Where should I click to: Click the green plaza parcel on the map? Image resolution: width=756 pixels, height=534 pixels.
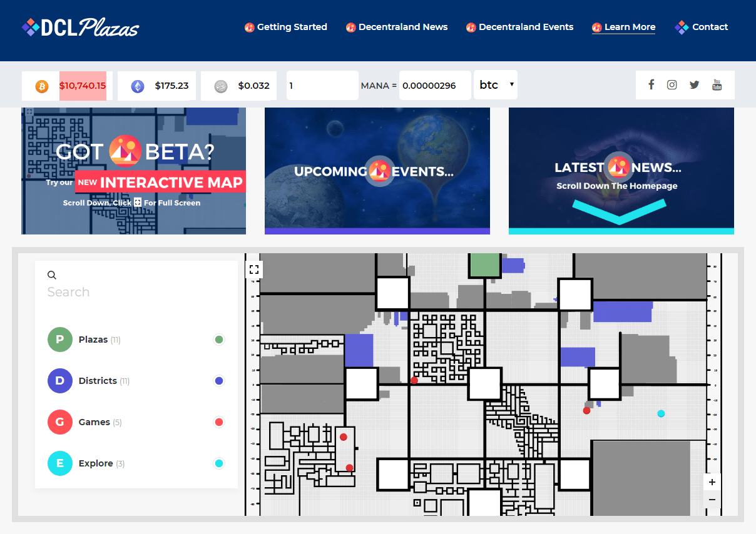pos(485,265)
